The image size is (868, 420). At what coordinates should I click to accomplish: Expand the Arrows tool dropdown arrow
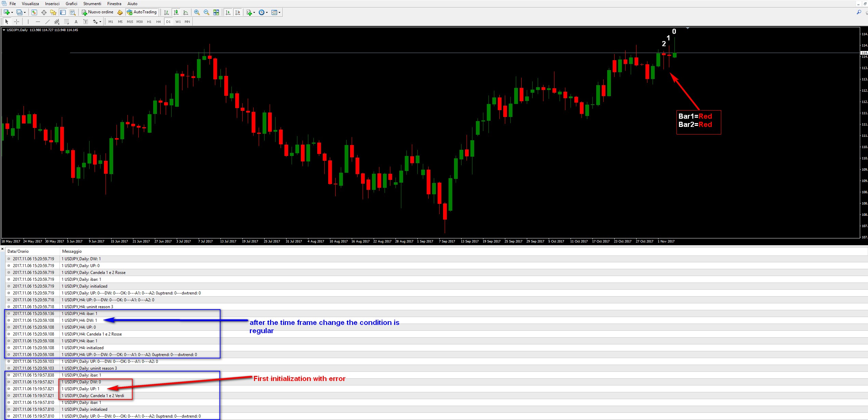100,22
